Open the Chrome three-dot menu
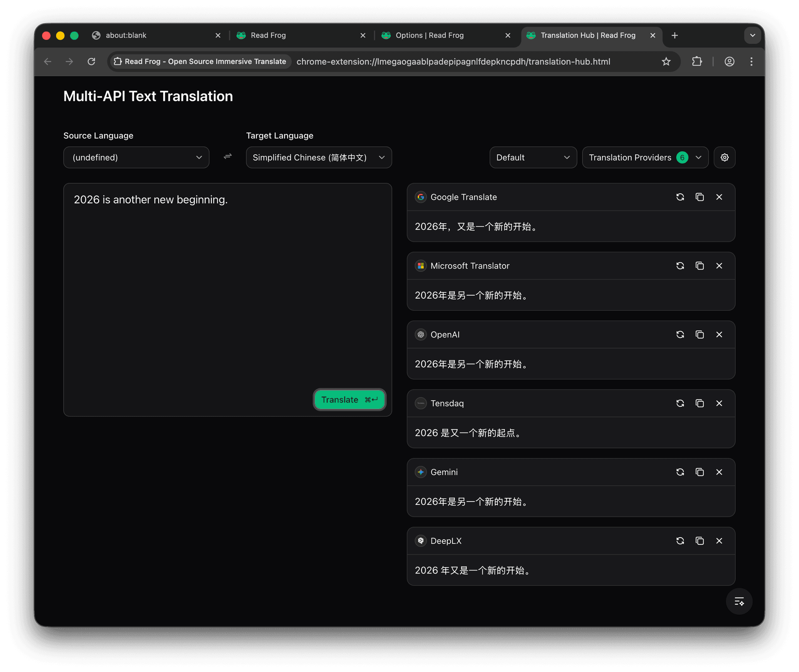The height and width of the screenshot is (672, 799). [x=751, y=61]
